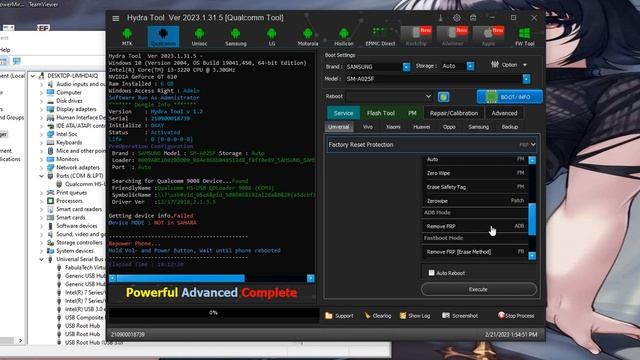Select the LG platform icon
Viewport: 640px width, 360px height.
(271, 37)
